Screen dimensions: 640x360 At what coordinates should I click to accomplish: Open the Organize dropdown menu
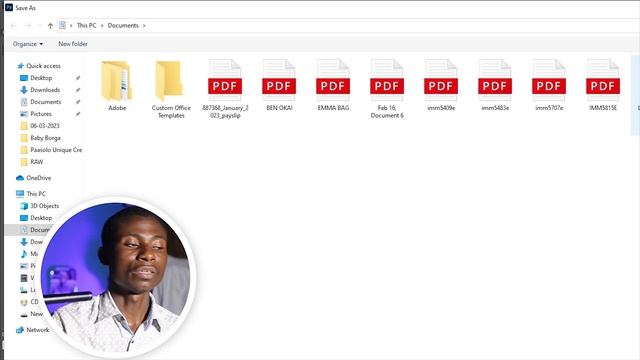point(28,44)
